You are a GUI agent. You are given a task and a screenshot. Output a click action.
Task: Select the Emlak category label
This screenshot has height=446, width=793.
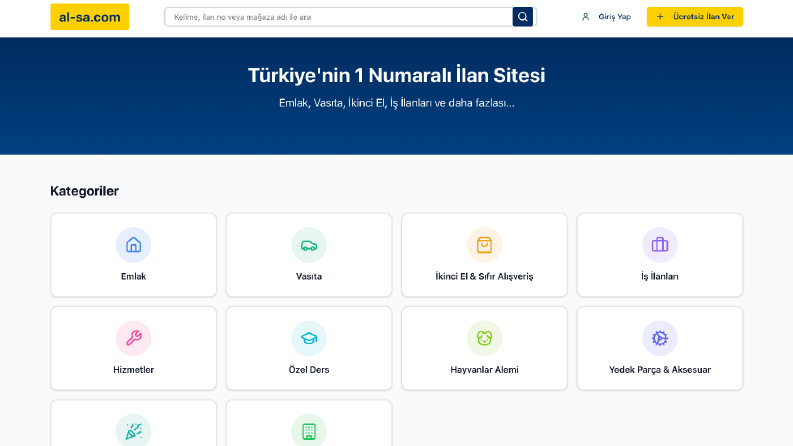[134, 276]
